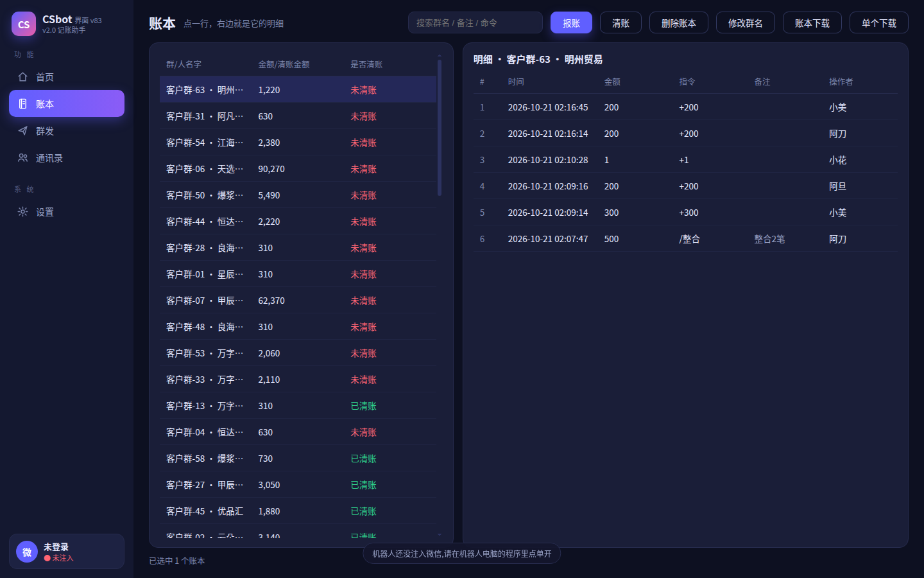924x578 pixels.
Task: Open the 设置 settings page
Action: click(67, 212)
